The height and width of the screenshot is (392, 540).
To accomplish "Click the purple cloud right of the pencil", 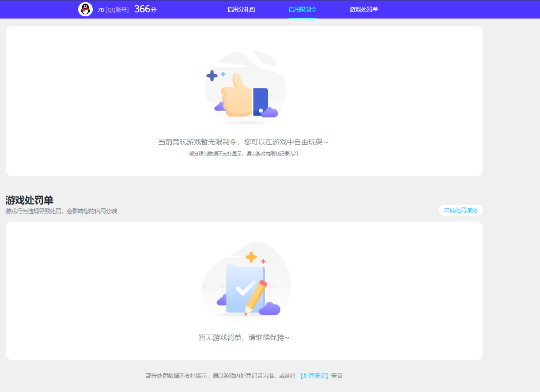I will (x=270, y=309).
